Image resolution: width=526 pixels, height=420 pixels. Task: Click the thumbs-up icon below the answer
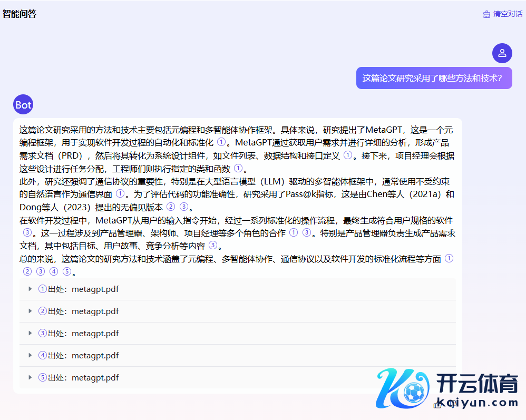click(436, 405)
